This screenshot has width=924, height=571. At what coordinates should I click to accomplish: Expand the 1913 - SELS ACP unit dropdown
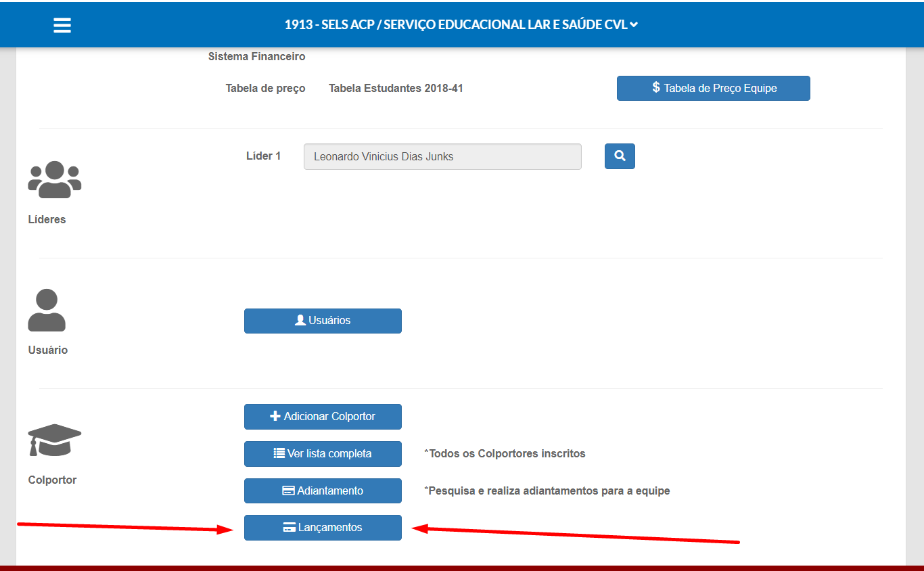(x=461, y=24)
